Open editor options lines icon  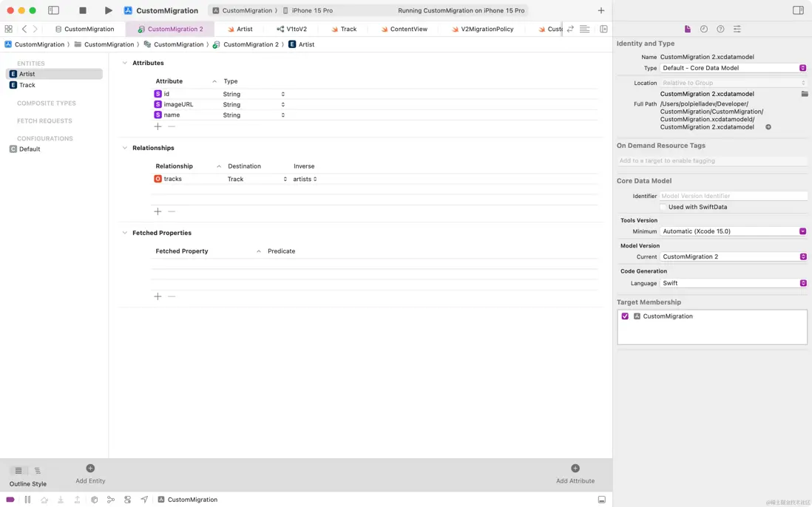click(x=585, y=29)
